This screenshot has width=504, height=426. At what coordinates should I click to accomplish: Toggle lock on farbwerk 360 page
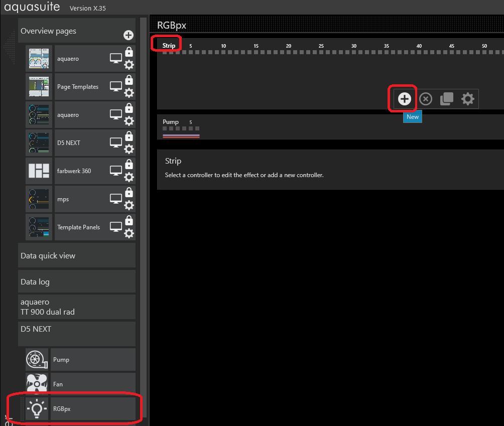tap(129, 164)
